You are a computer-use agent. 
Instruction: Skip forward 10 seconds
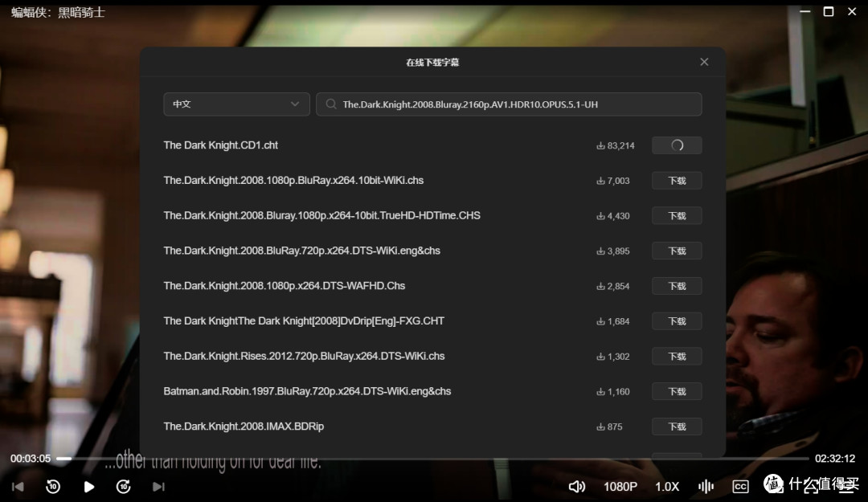124,487
